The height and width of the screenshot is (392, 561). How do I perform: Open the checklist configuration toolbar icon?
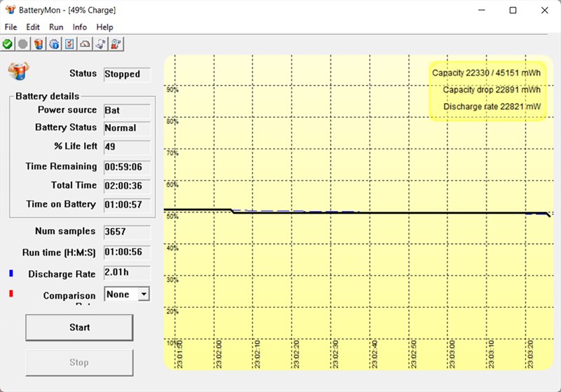point(69,44)
